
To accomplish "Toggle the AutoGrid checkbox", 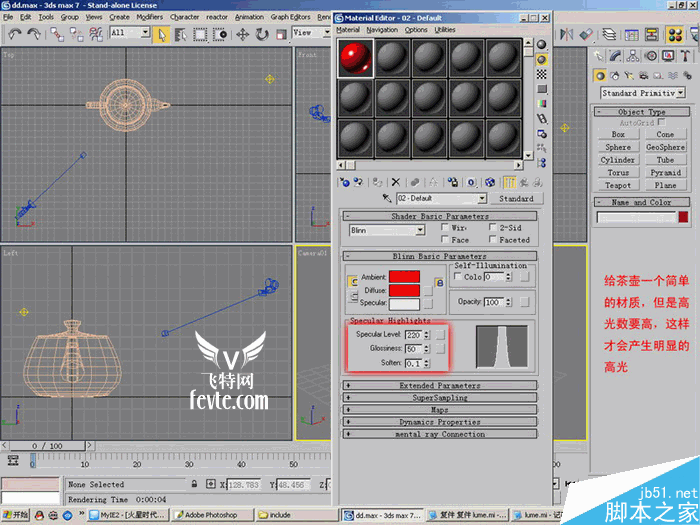I will pyautogui.click(x=662, y=122).
